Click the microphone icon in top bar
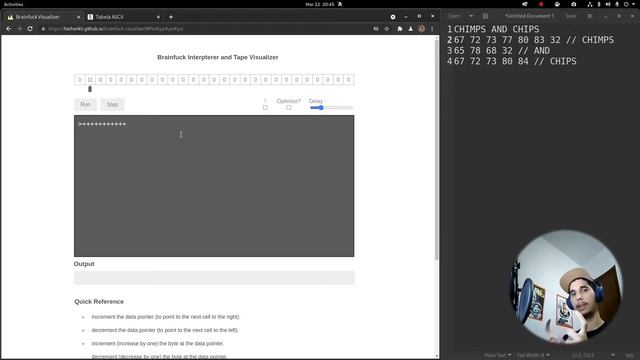Image resolution: width=640 pixels, height=360 pixels. coord(617,4)
